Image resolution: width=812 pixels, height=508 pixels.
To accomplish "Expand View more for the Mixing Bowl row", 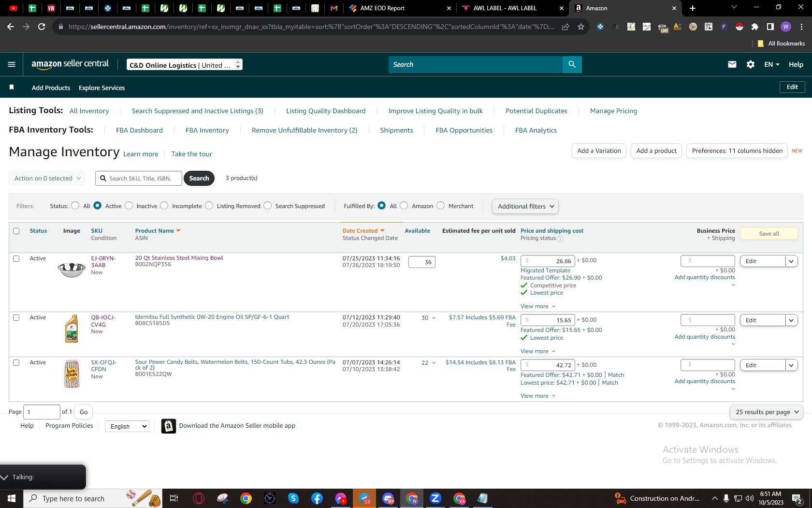I will click(x=538, y=306).
